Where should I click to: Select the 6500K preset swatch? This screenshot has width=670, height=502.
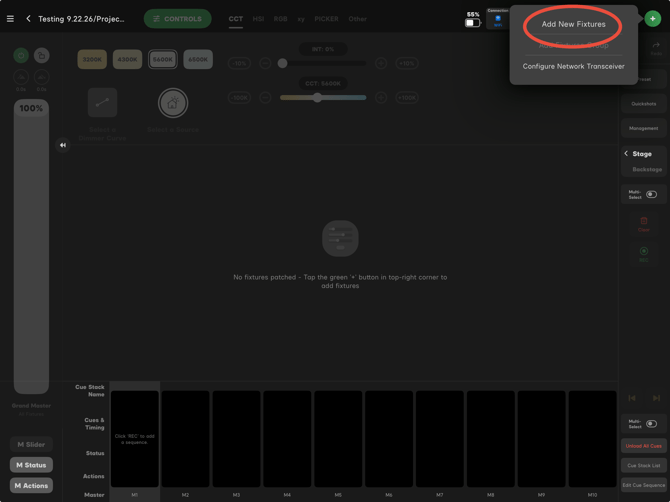198,59
